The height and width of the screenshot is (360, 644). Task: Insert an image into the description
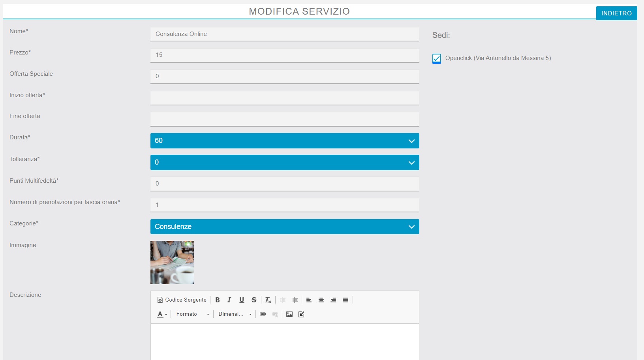[x=289, y=314]
